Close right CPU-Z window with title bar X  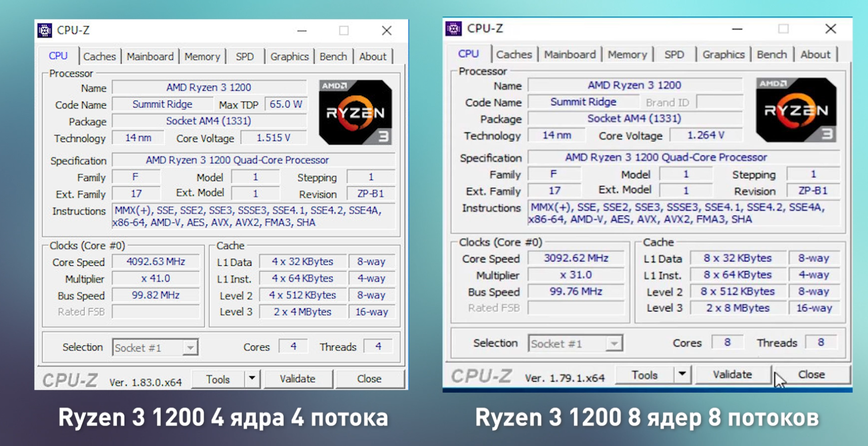tap(831, 29)
